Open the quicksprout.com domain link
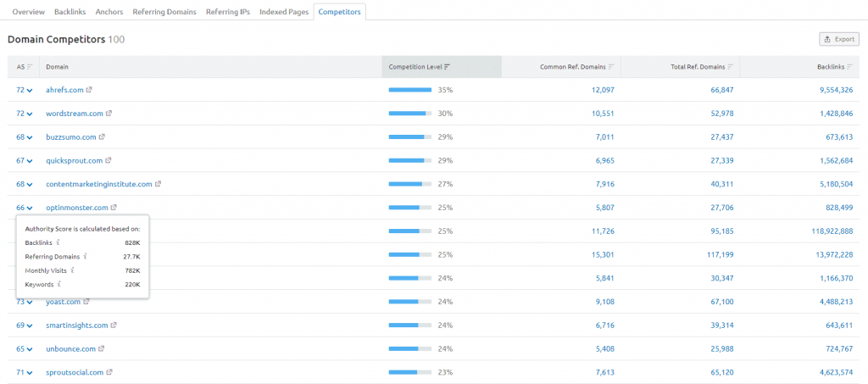 coord(75,160)
